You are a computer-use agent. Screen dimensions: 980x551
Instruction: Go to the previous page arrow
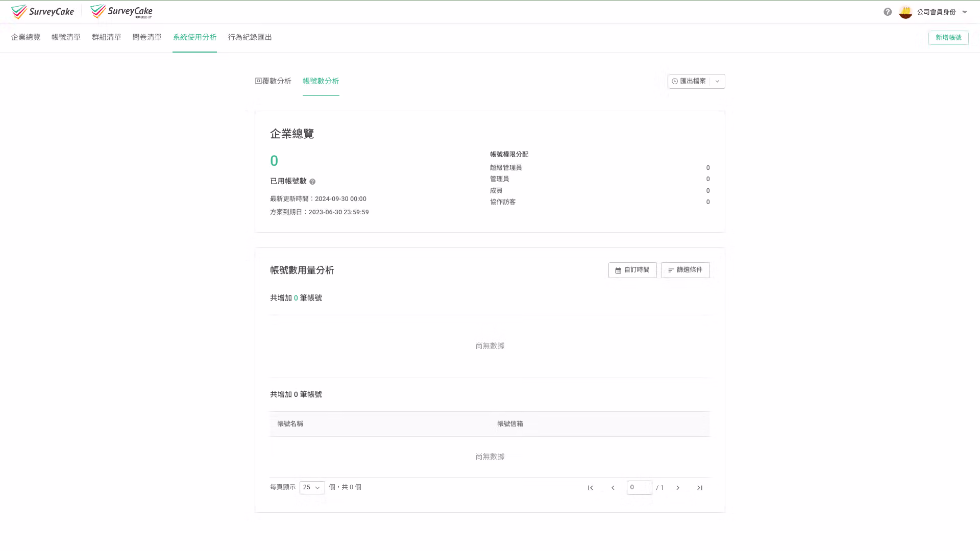(x=613, y=488)
